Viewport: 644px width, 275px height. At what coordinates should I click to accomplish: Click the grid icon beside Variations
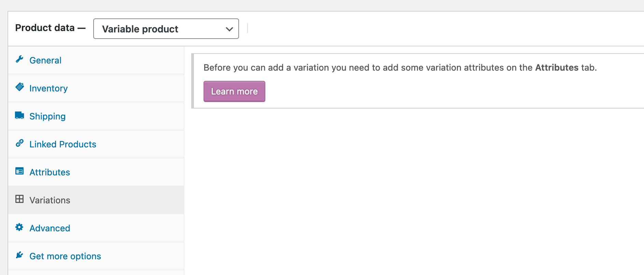tap(19, 199)
